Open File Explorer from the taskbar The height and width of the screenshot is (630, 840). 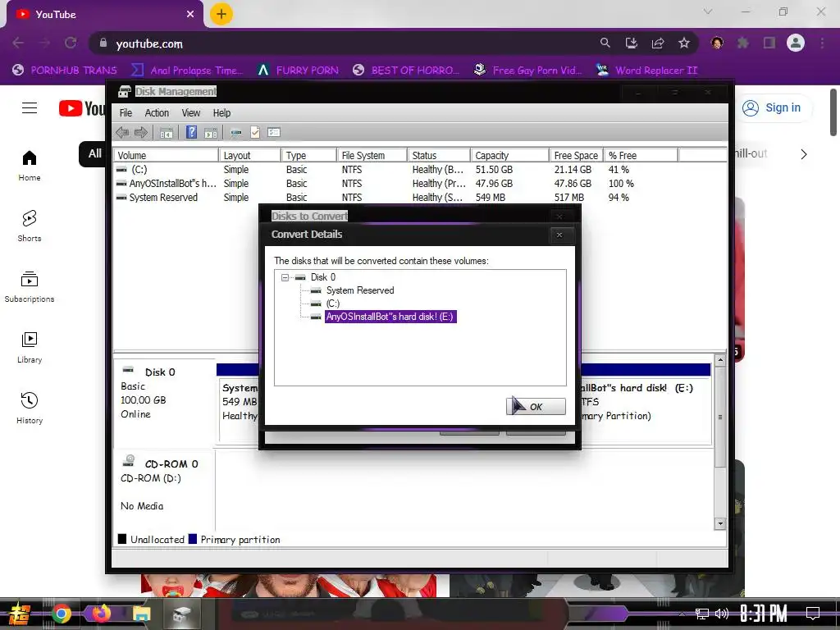(141, 614)
